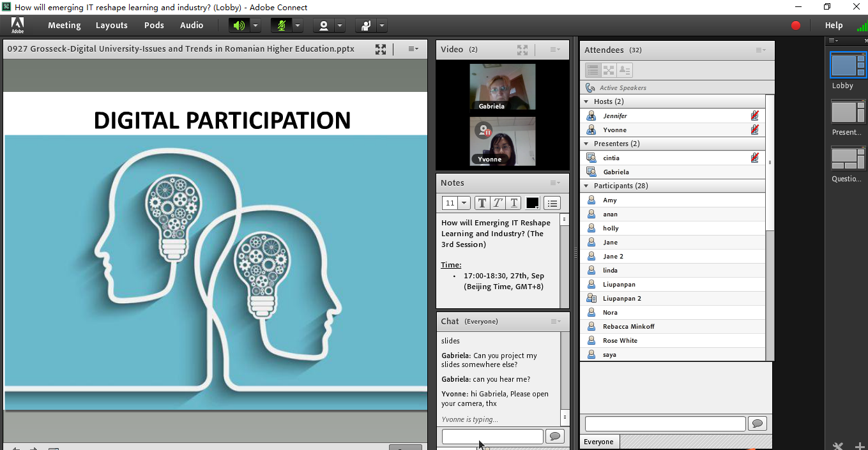
Task: Open the Pods menu
Action: [x=154, y=26]
